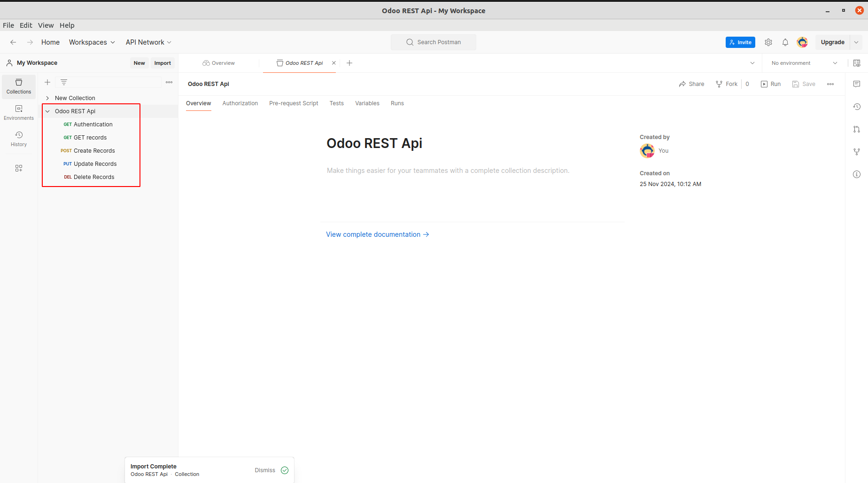
Task: Collapse the Odoo REST Api collection
Action: click(47, 111)
